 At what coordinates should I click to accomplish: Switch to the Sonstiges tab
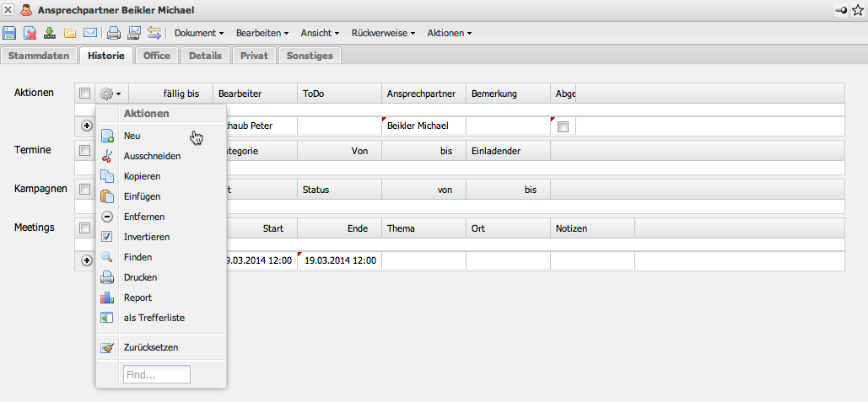310,56
